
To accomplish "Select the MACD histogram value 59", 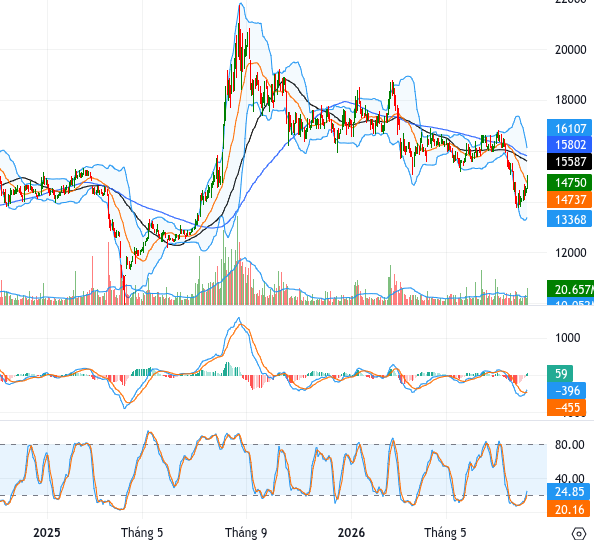I will point(560,374).
